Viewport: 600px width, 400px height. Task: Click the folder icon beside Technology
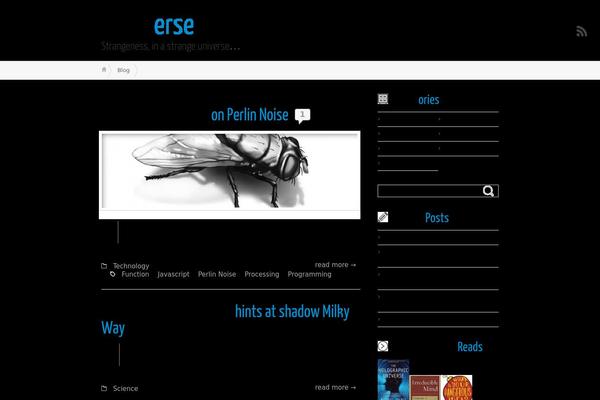(x=104, y=266)
